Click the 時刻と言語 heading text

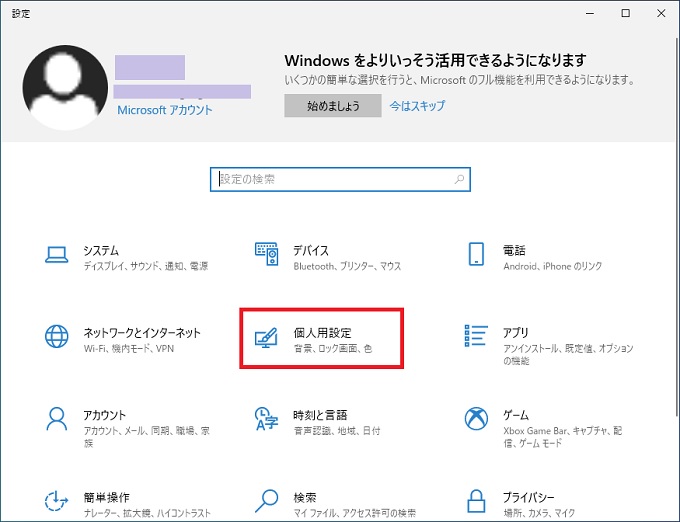(320, 415)
